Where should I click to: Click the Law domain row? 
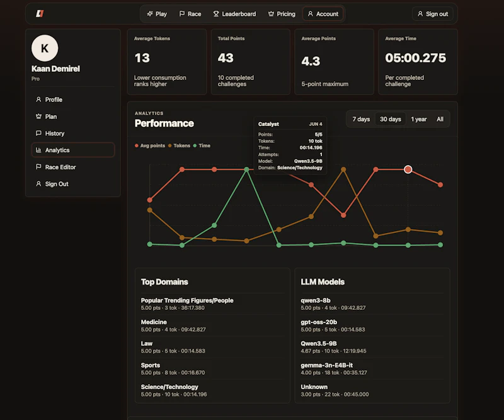212,347
